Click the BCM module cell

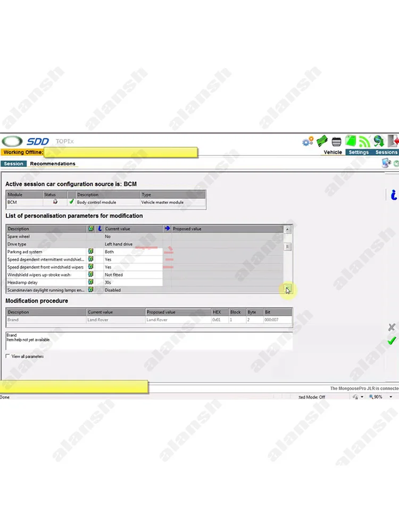tap(24, 202)
